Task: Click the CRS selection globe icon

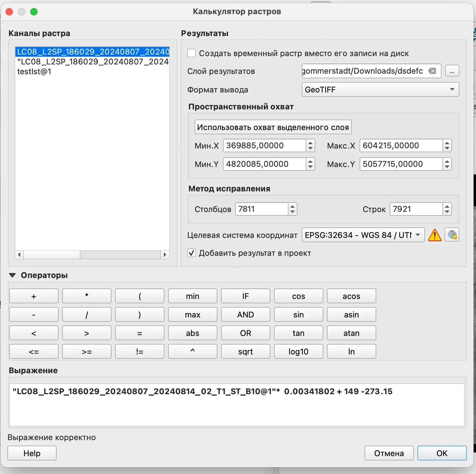Action: tap(452, 235)
